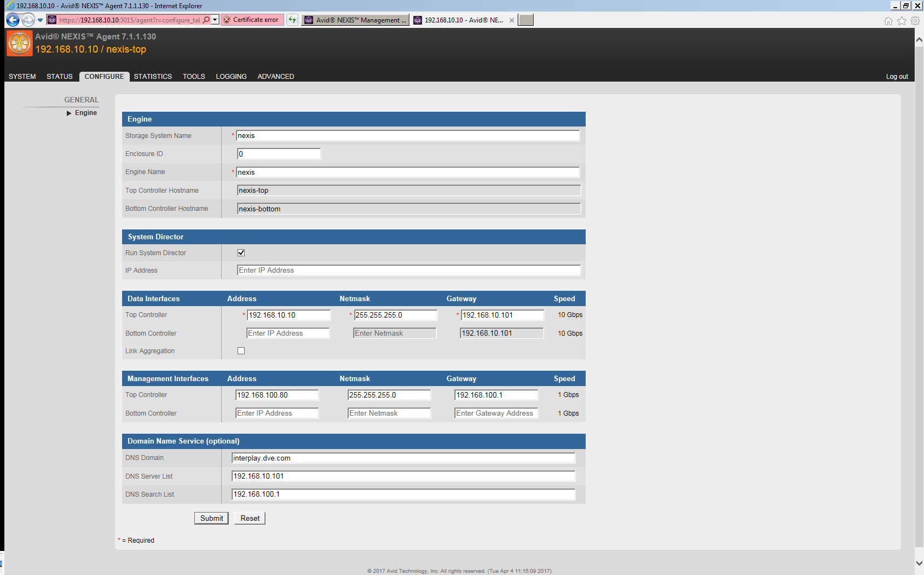This screenshot has height=575, width=924.
Task: Click Management Bottom Controller Netmask field
Action: [x=389, y=413]
